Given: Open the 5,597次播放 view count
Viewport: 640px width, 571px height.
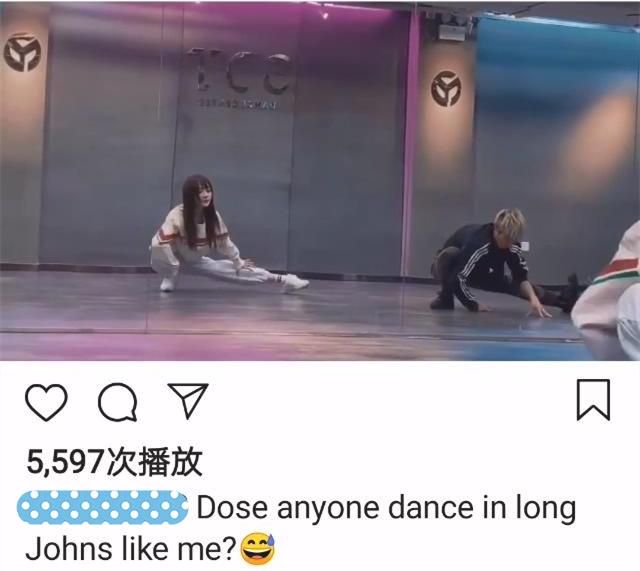Looking at the screenshot, I should click(115, 462).
